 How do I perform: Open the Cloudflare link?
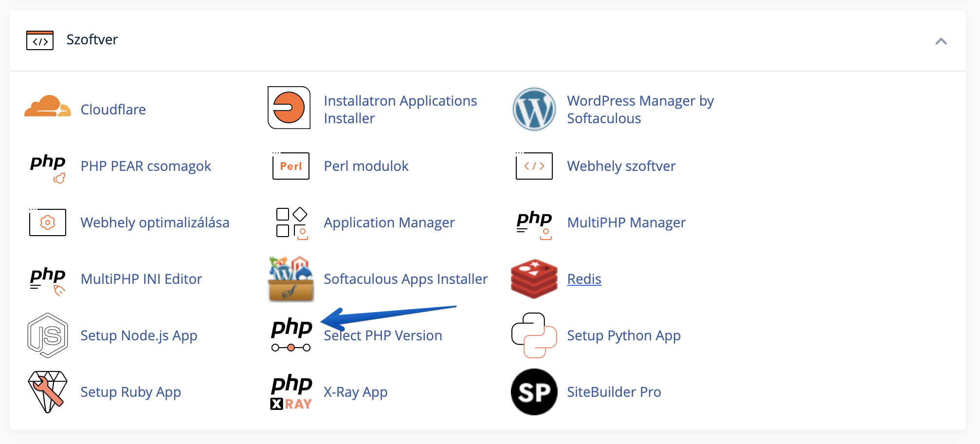pyautogui.click(x=113, y=110)
